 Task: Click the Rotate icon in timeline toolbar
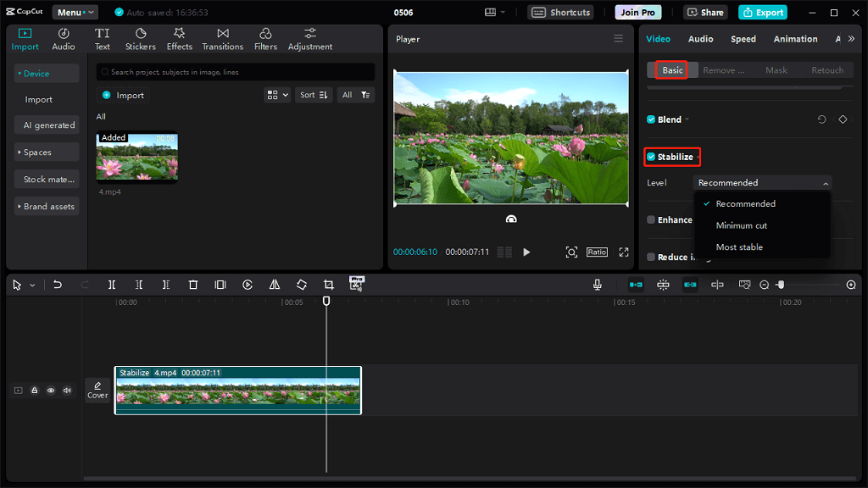pyautogui.click(x=302, y=285)
